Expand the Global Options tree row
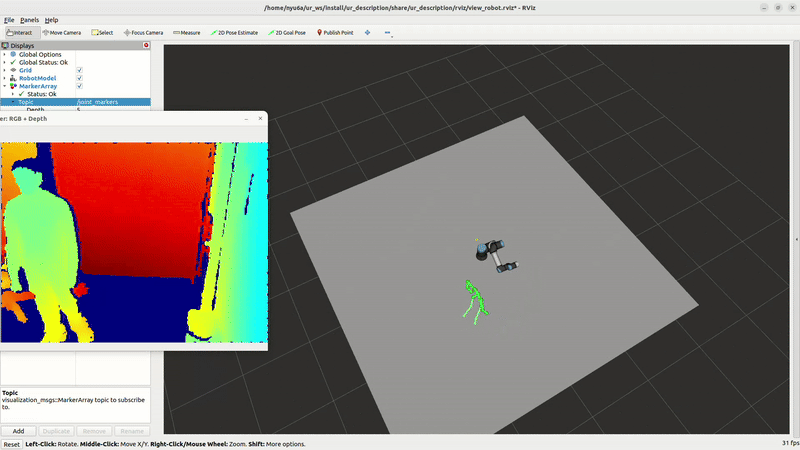 [x=5, y=54]
